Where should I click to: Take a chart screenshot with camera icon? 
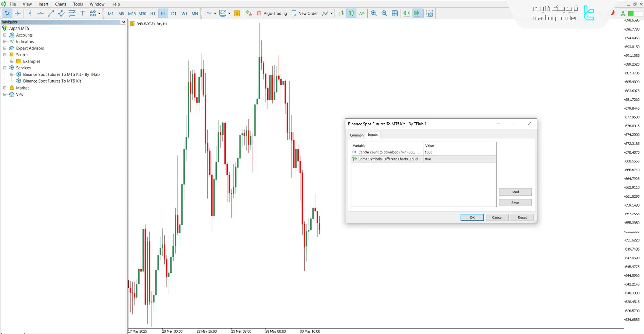pos(430,13)
